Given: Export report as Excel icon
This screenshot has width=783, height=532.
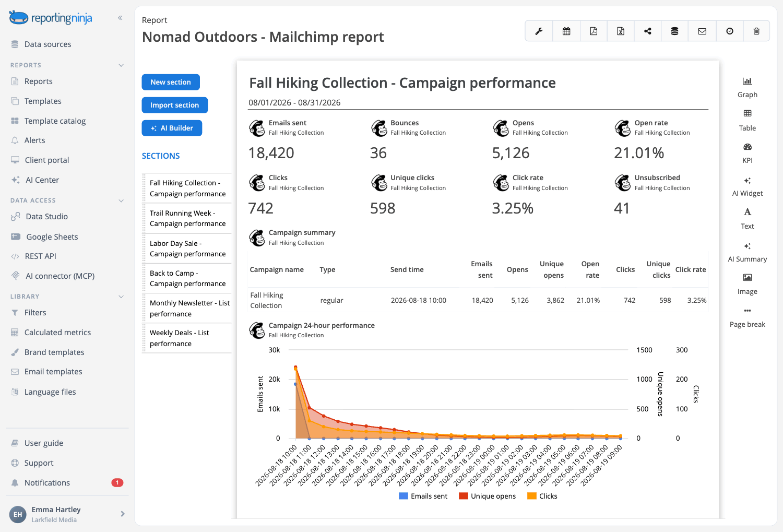Looking at the screenshot, I should [621, 31].
